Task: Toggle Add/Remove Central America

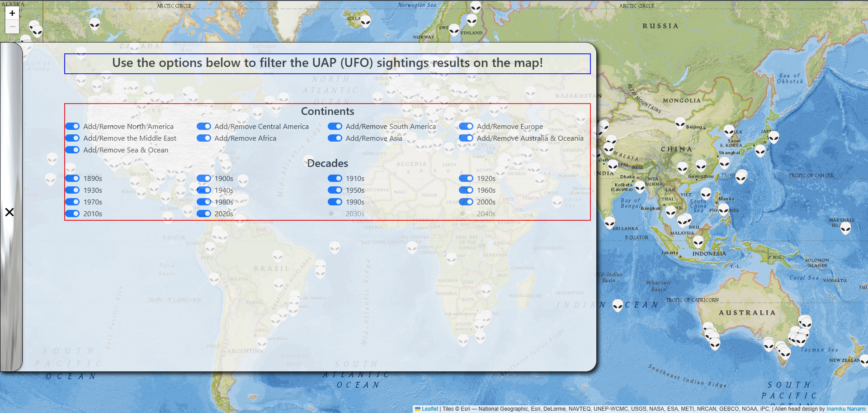Action: point(204,127)
